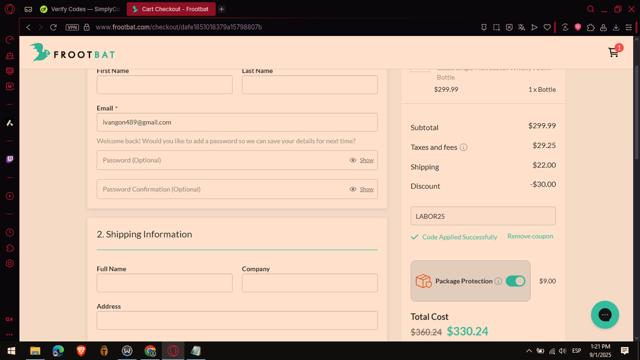Screen dimensions: 640x360
Task: Click the LABOR25 coupon code field
Action: [483, 216]
